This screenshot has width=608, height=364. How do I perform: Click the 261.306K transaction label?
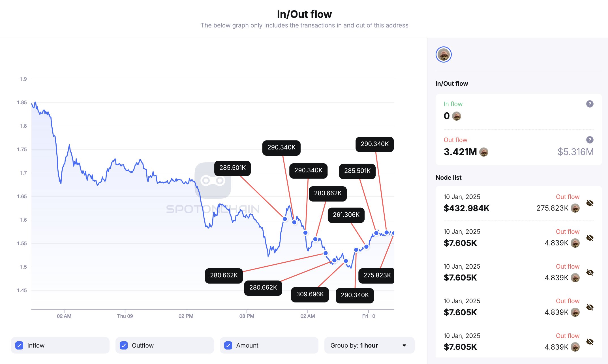click(346, 215)
